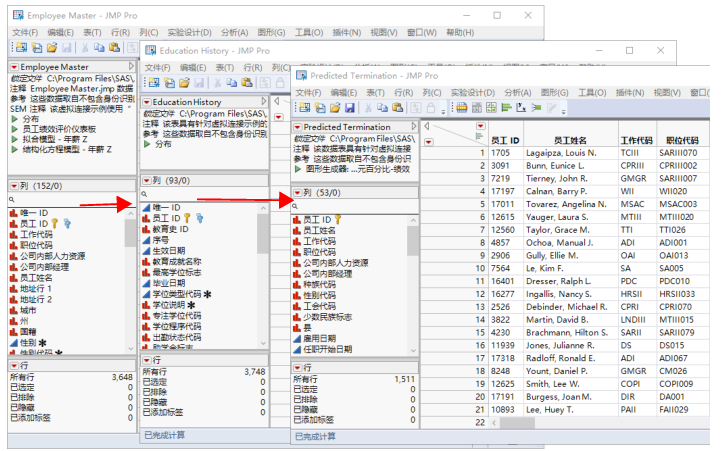Open 帮助(H) menu in Employee Master window
Viewport: 723px width, 451px height.
pyautogui.click(x=460, y=33)
